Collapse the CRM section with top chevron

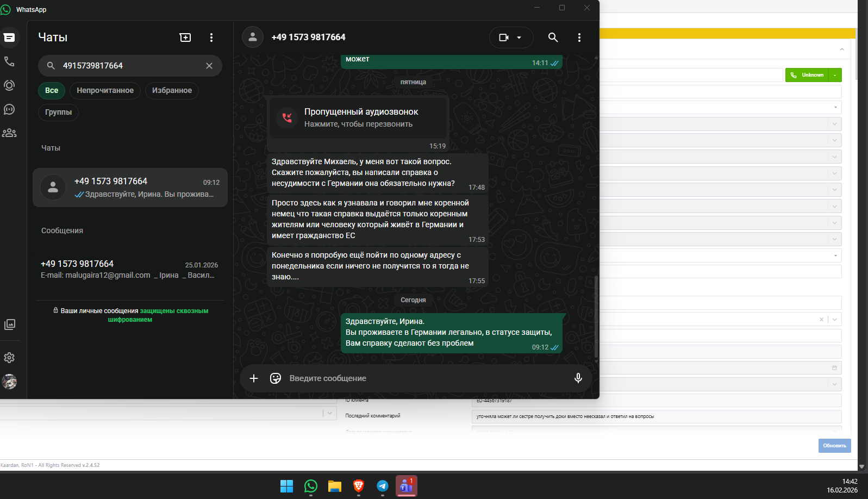pos(842,49)
